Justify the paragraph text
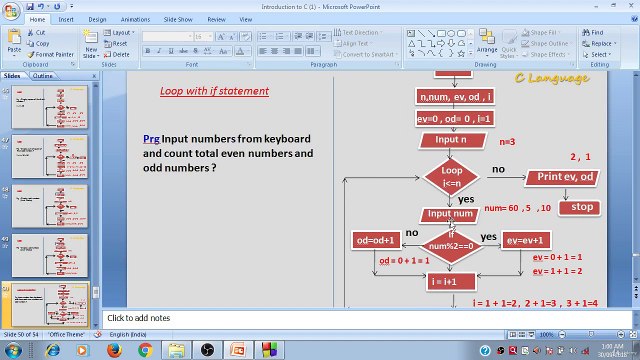The width and height of the screenshot is (640, 360). click(298, 51)
